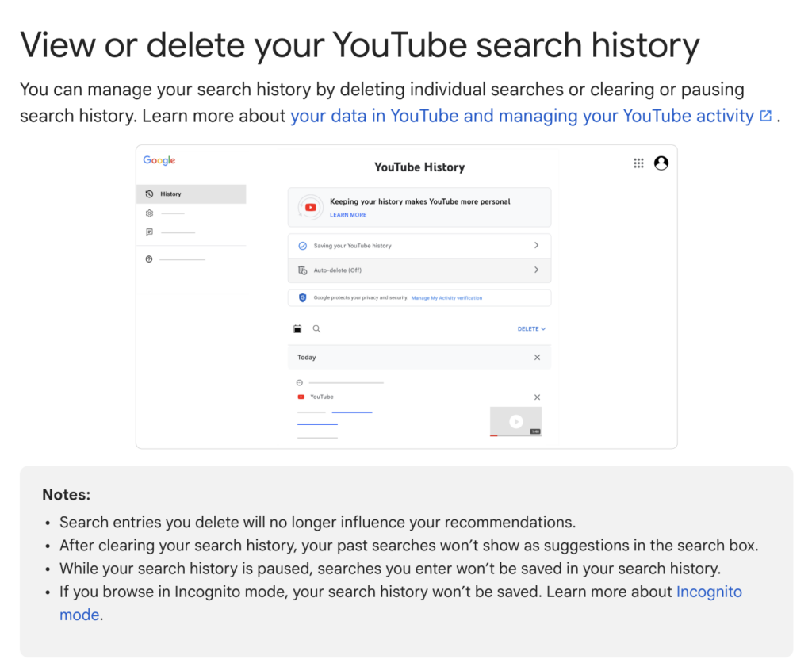
Task: Open the DELETE dropdown
Action: click(530, 328)
